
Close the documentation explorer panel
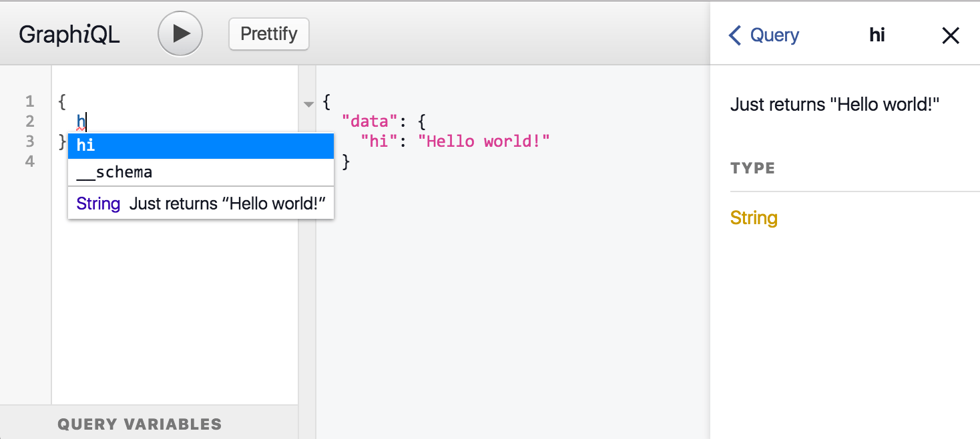click(x=950, y=36)
